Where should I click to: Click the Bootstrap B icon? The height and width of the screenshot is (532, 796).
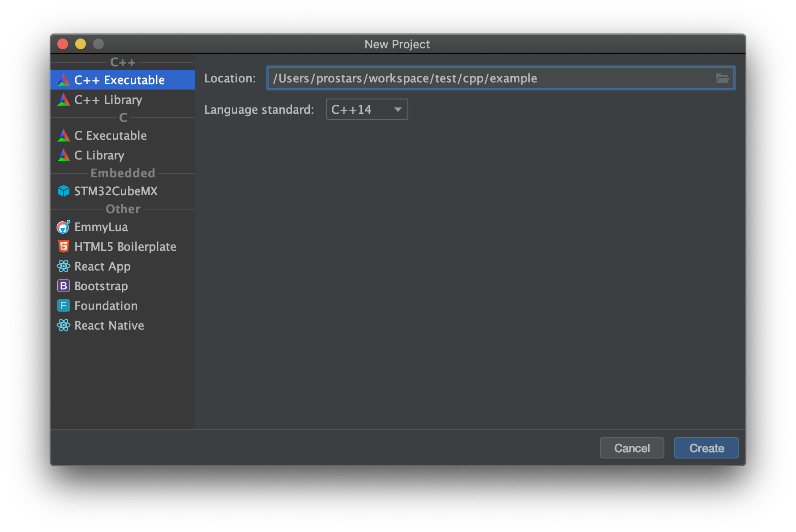point(64,286)
